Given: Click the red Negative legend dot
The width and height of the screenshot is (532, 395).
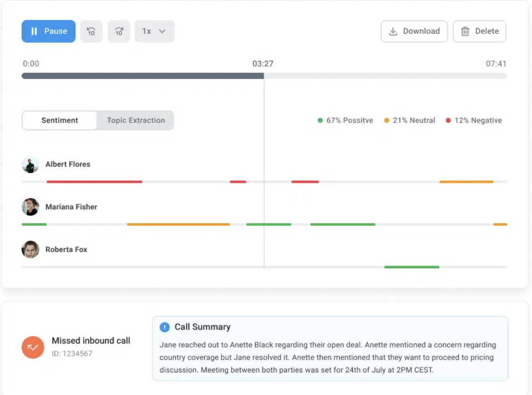Looking at the screenshot, I should tap(448, 121).
